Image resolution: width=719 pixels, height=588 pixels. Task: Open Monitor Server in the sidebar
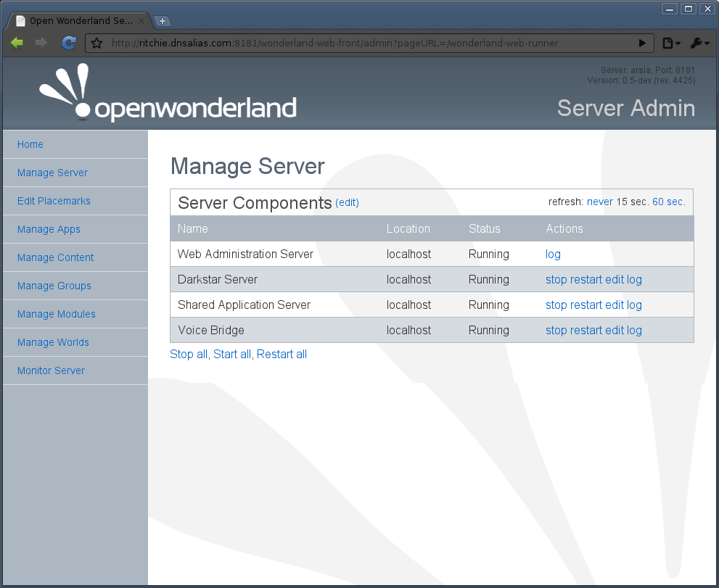coord(51,370)
